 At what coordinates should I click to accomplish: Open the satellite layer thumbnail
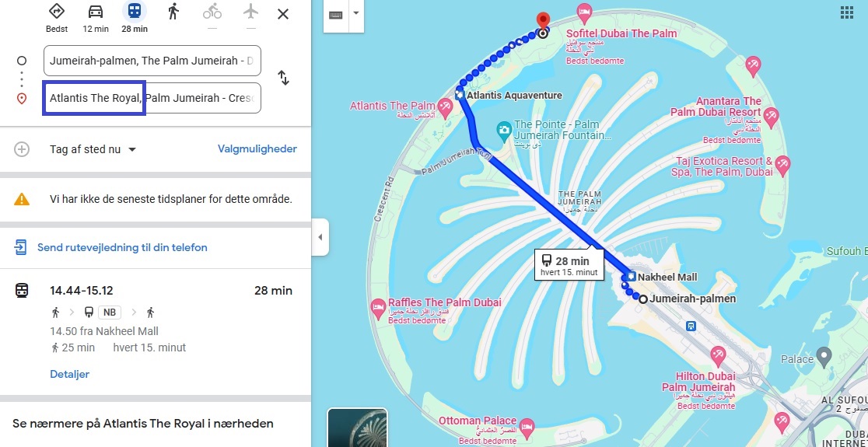358,428
